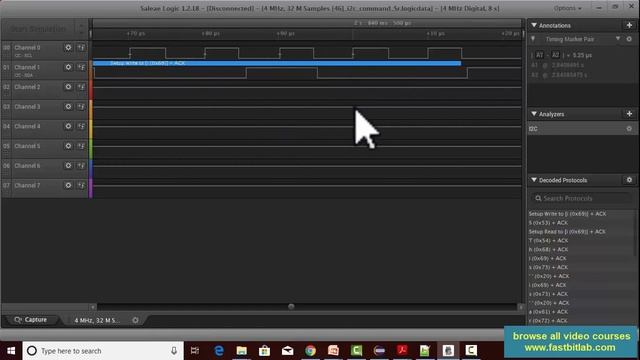The height and width of the screenshot is (360, 640).
Task: Open I2C analyzer settings gear
Action: (x=629, y=129)
